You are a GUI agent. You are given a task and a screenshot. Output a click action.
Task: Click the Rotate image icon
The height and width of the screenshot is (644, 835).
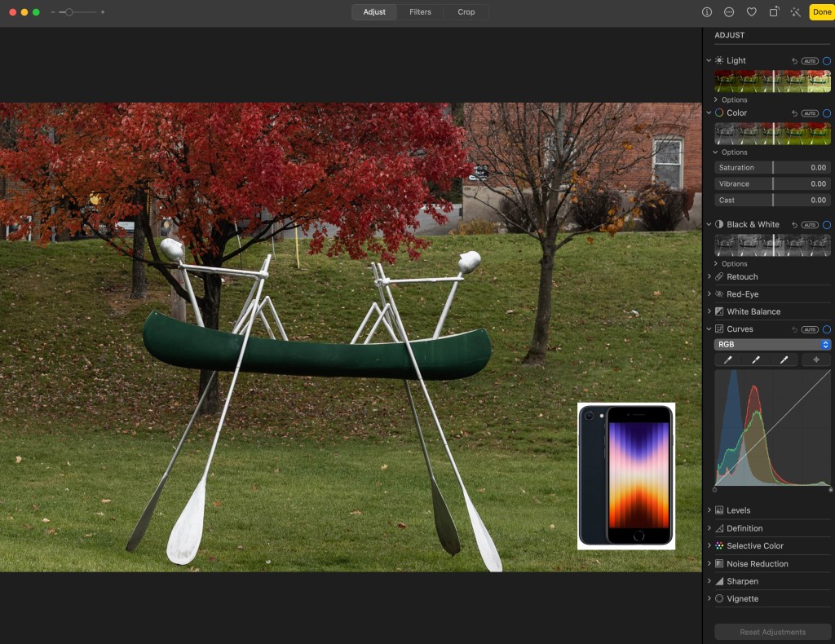click(x=773, y=12)
